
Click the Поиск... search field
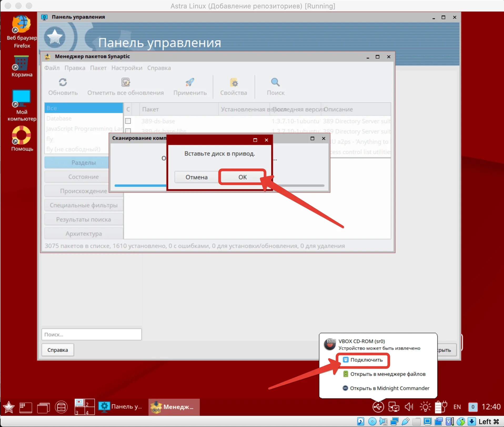pyautogui.click(x=92, y=334)
